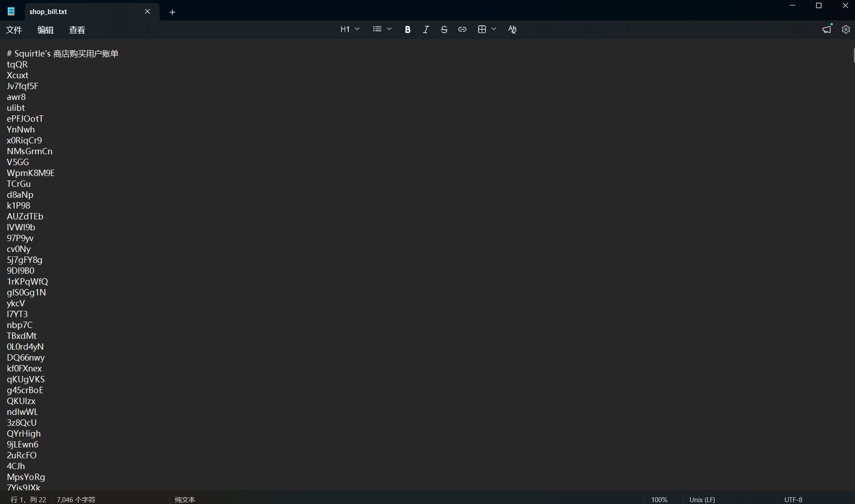This screenshot has height=504, width=855.
Task: Open the 编辑 menu
Action: [x=45, y=30]
